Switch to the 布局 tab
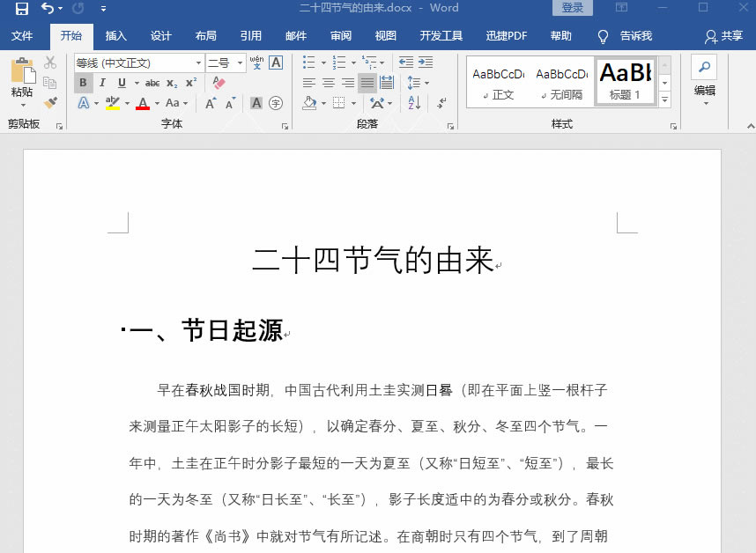Viewport: 756px width, 553px height. pyautogui.click(x=206, y=36)
